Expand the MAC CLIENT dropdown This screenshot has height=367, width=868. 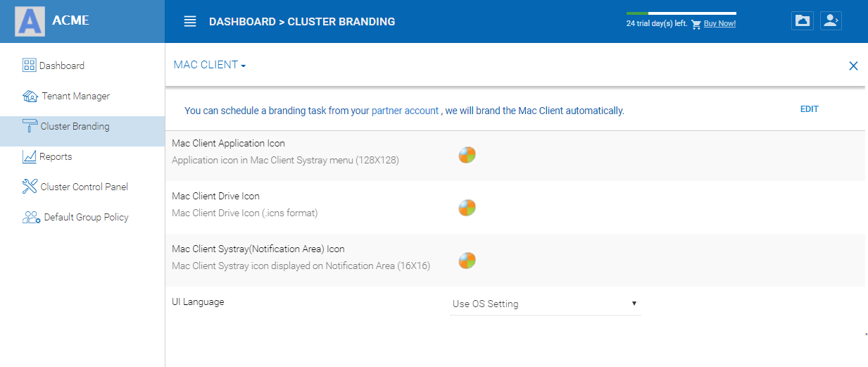tap(210, 65)
